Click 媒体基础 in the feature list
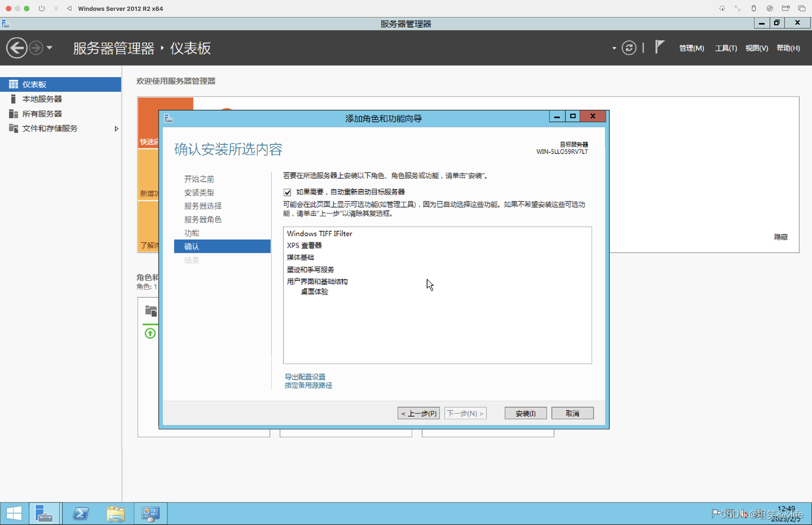Screen dimensions: 812x525 tap(301, 257)
